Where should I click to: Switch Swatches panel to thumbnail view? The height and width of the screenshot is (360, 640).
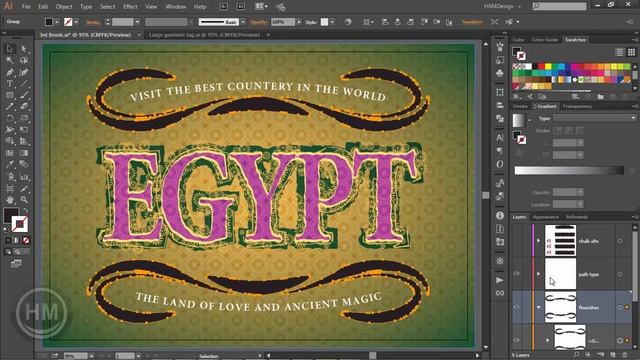(x=631, y=52)
